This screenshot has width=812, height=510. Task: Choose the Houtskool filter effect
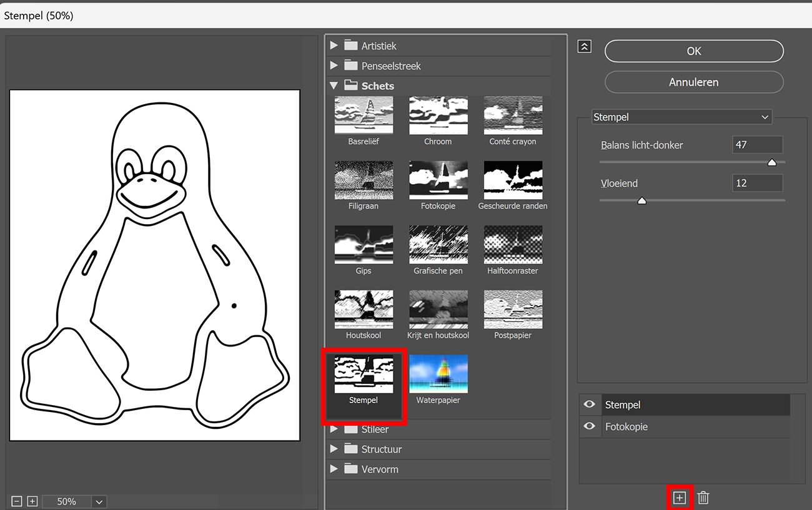coord(364,309)
